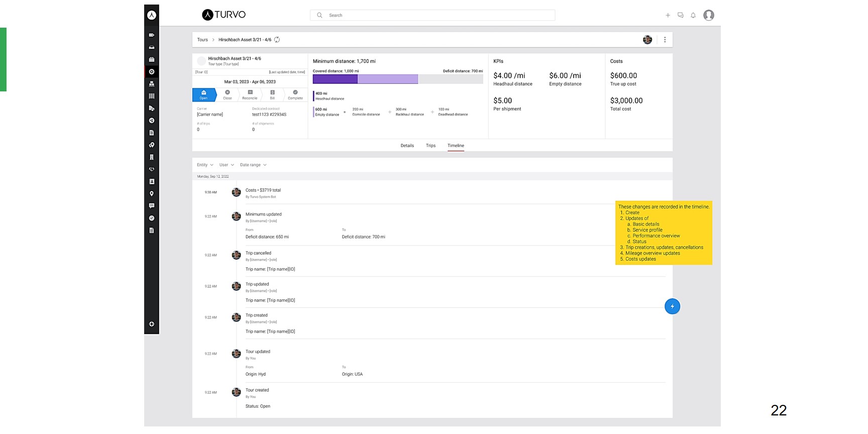
Task: Expand the Entity filter dropdown
Action: (205, 165)
